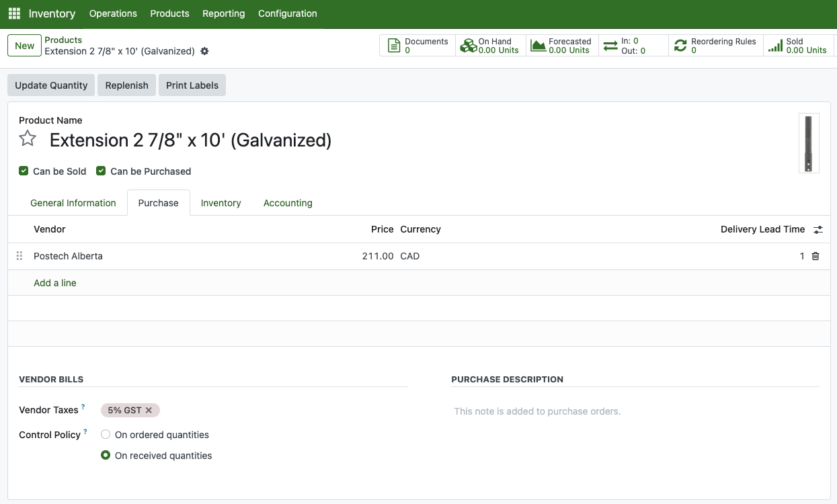
Task: Open the Operations menu
Action: 113,13
